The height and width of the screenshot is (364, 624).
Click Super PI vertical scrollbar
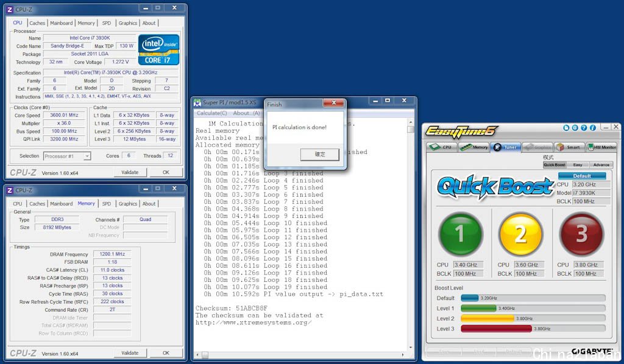tap(411, 234)
